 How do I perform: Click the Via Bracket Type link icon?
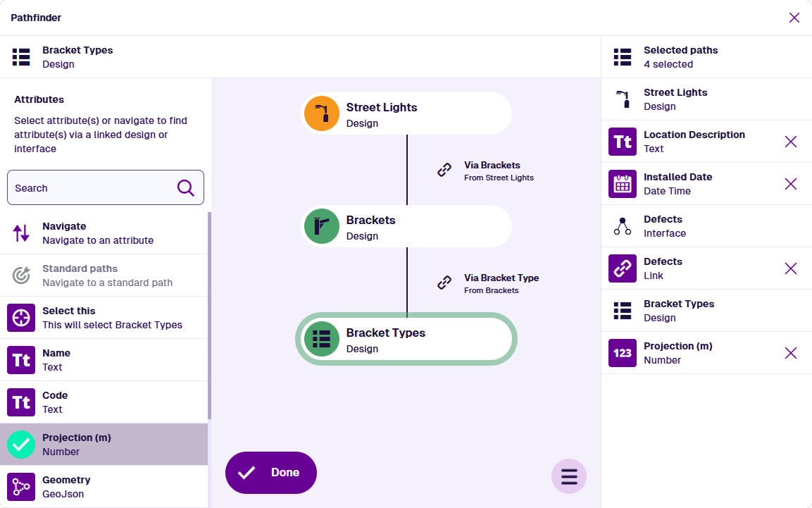[x=444, y=283]
